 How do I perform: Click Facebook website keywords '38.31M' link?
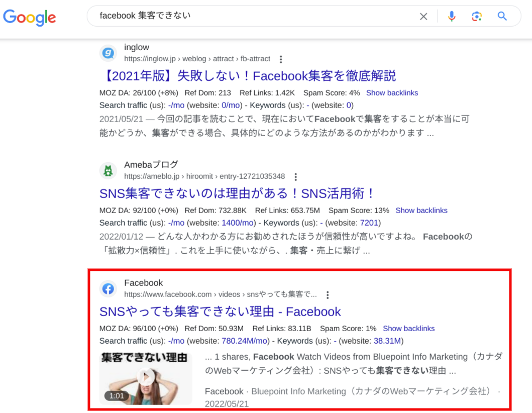coord(387,341)
